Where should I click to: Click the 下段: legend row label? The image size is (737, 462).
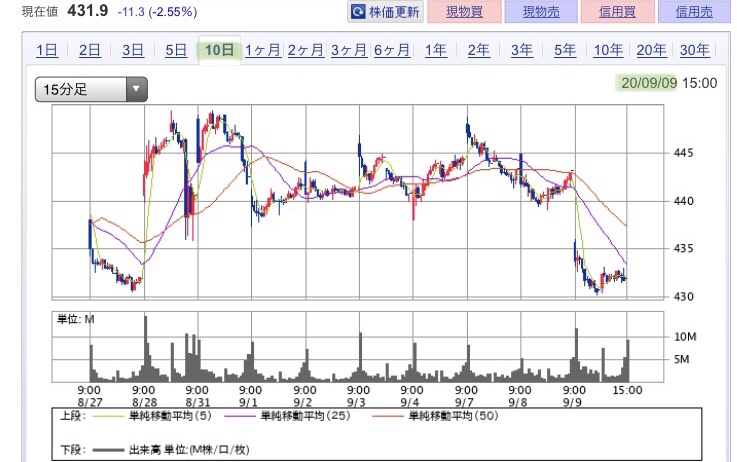tap(73, 450)
